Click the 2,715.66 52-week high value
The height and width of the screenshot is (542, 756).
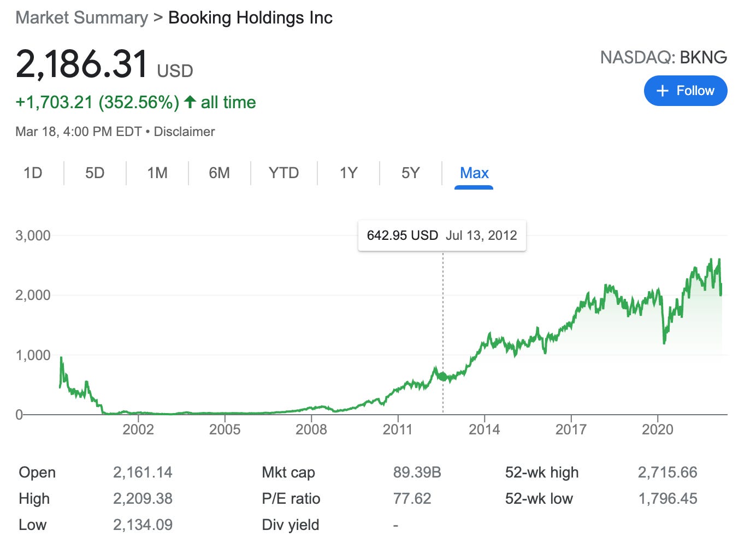point(668,473)
